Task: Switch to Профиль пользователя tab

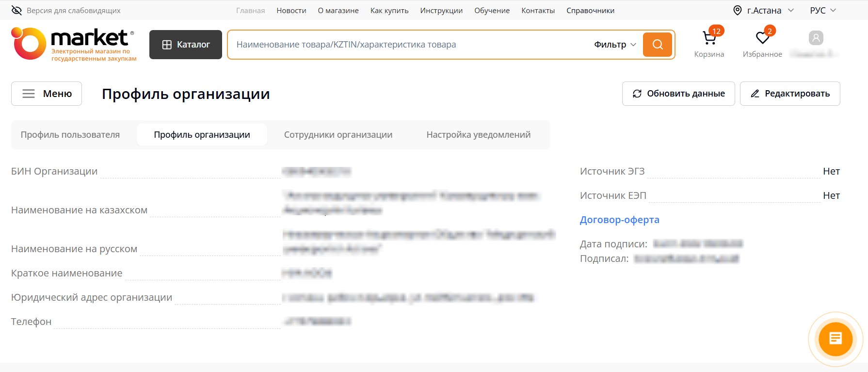Action: click(x=70, y=135)
